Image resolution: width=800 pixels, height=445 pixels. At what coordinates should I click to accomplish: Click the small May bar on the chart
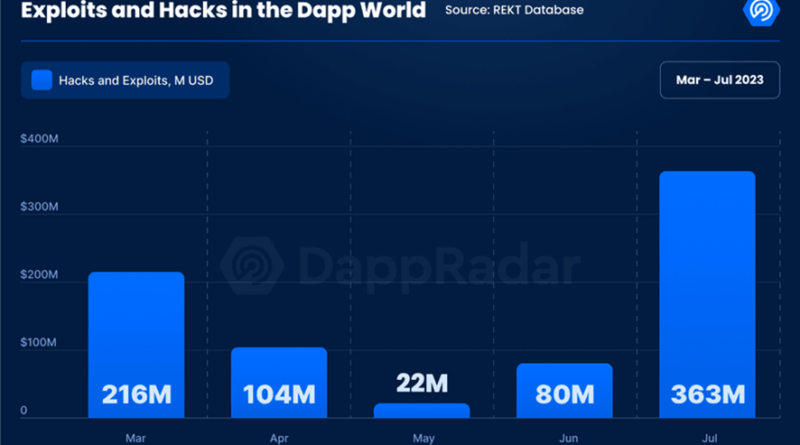[x=422, y=410]
